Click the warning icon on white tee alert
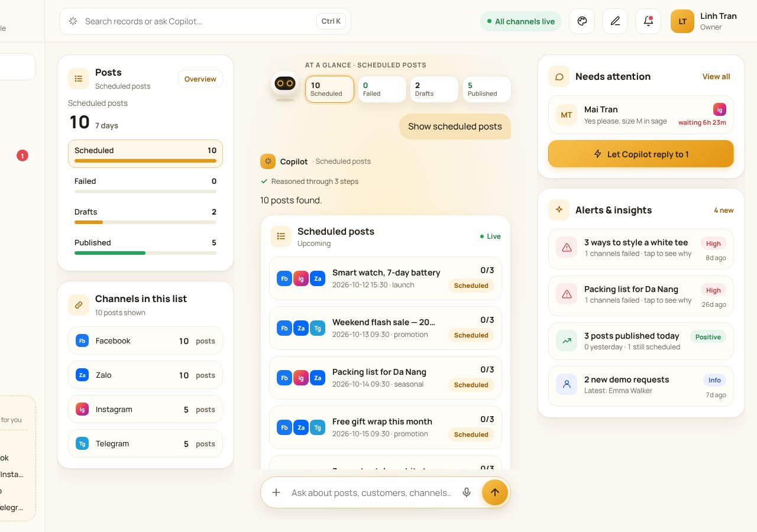Screen dimensions: 757x532 click(567, 248)
